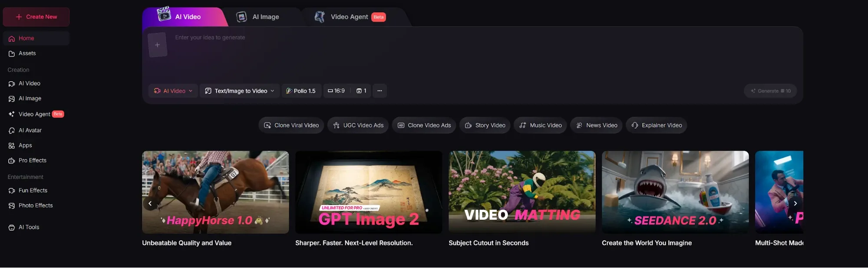Image resolution: width=868 pixels, height=268 pixels.
Task: Open Fun Effects in the sidebar
Action: 36,191
